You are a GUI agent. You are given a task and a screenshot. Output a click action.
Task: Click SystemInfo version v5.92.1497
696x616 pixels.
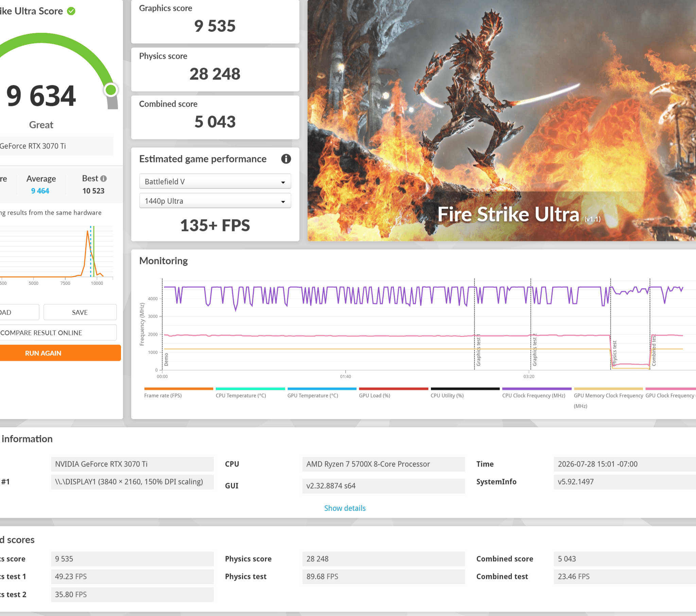point(625,481)
